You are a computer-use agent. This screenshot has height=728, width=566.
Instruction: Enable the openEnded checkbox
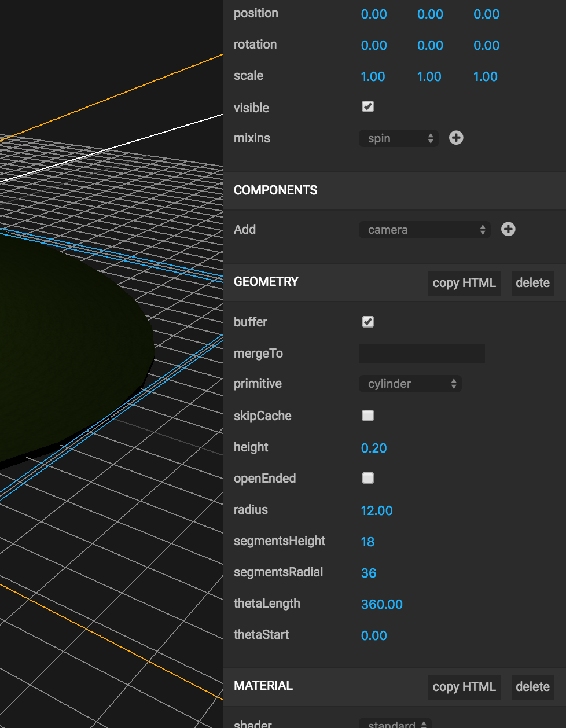click(367, 477)
